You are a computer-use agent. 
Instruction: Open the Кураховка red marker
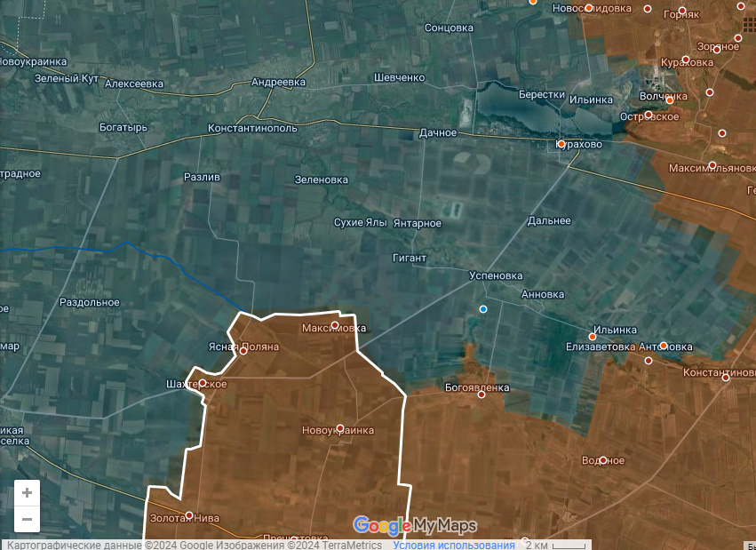click(x=685, y=60)
